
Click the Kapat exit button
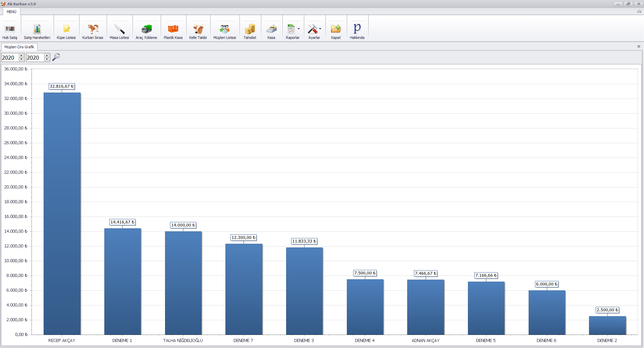click(x=336, y=29)
